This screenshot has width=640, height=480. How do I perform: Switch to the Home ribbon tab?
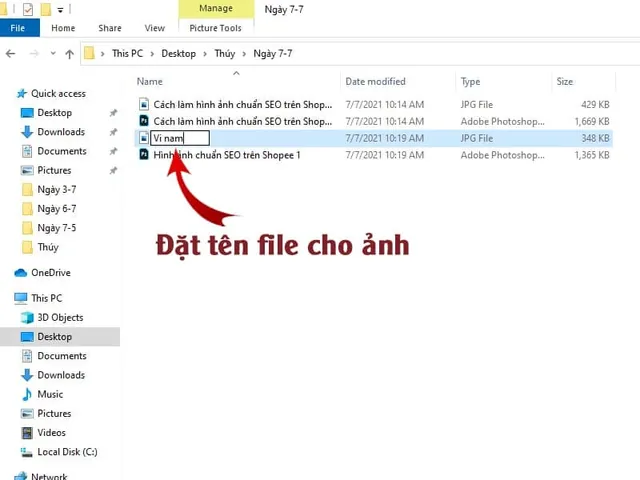[63, 28]
